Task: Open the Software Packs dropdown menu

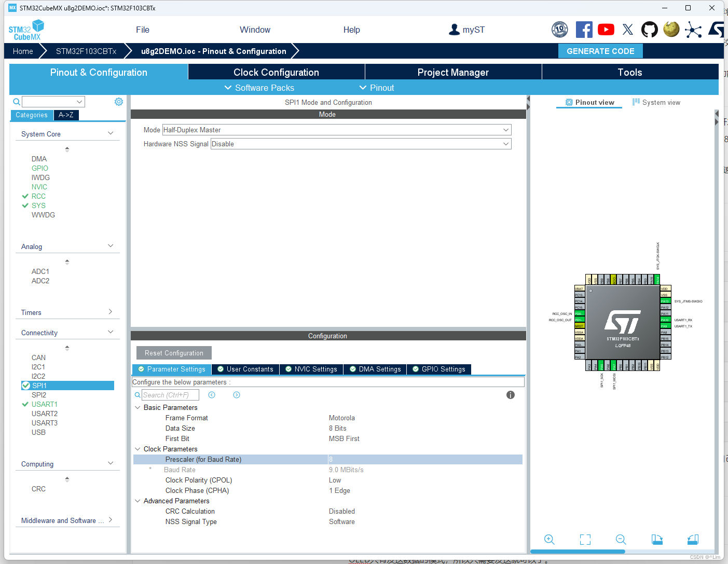Action: 259,88
